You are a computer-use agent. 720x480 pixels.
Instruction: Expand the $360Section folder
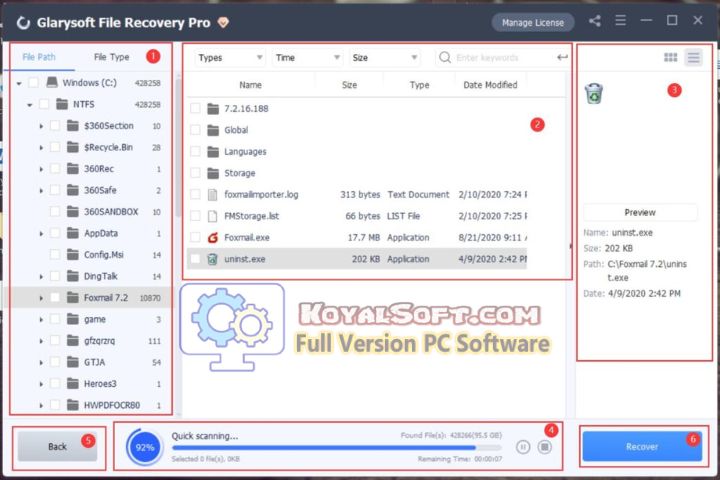(x=41, y=126)
